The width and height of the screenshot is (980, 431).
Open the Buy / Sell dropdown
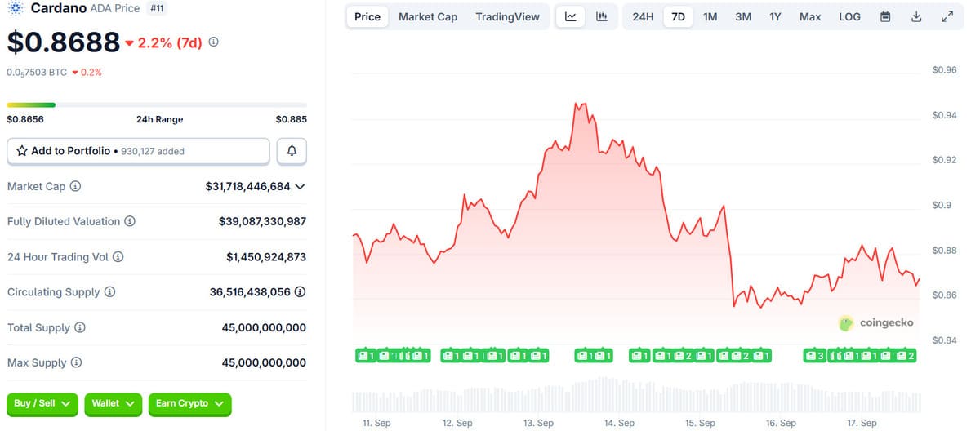[x=42, y=403]
